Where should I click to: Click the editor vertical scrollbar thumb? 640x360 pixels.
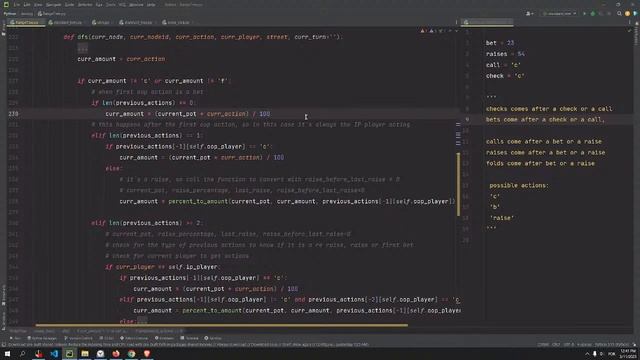[x=458, y=184]
